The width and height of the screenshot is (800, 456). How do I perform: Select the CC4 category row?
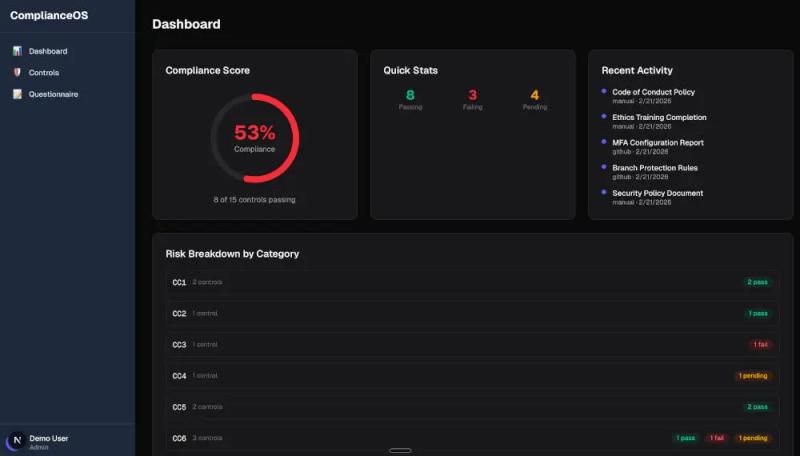pyautogui.click(x=472, y=375)
